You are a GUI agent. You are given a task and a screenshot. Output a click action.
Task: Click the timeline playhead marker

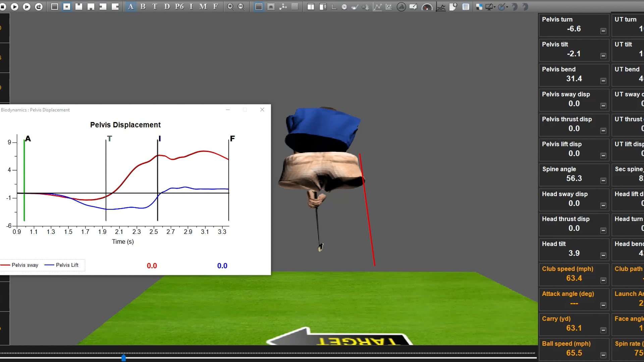pyautogui.click(x=123, y=358)
